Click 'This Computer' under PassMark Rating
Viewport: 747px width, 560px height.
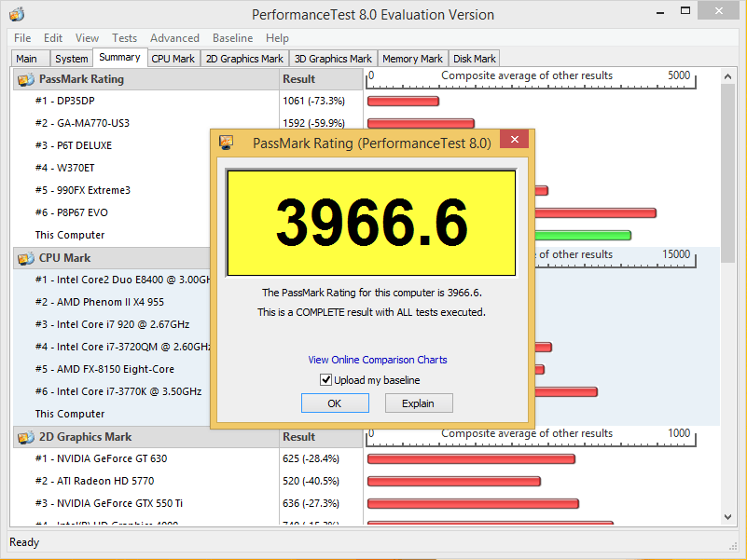point(70,235)
